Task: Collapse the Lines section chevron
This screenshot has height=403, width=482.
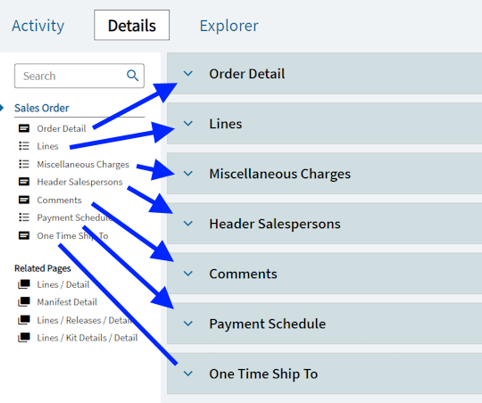Action: tap(188, 123)
